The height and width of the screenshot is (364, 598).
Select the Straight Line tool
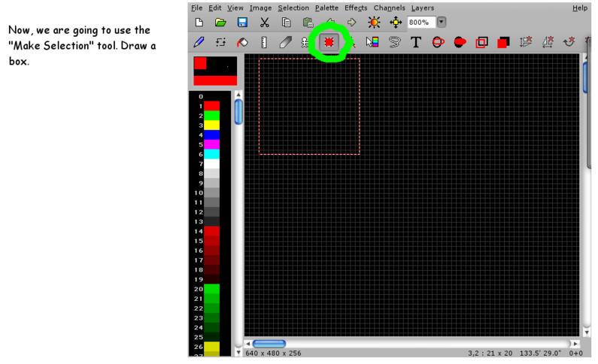click(264, 42)
